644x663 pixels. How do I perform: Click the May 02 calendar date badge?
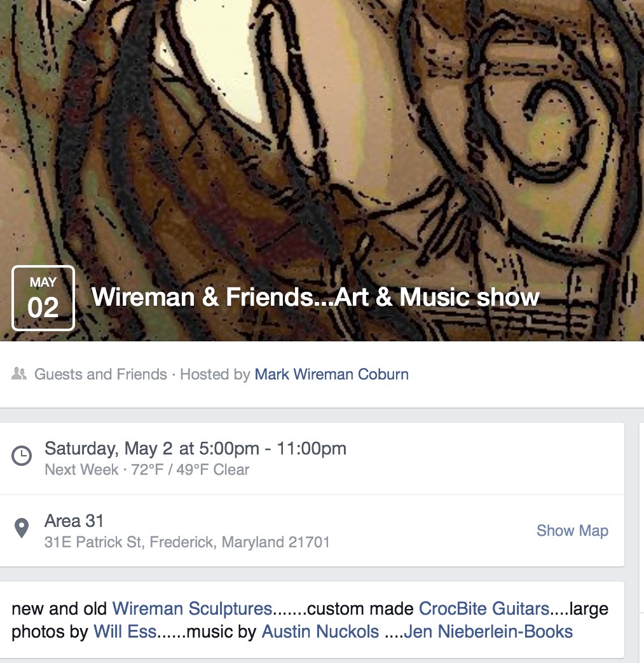tap(43, 298)
